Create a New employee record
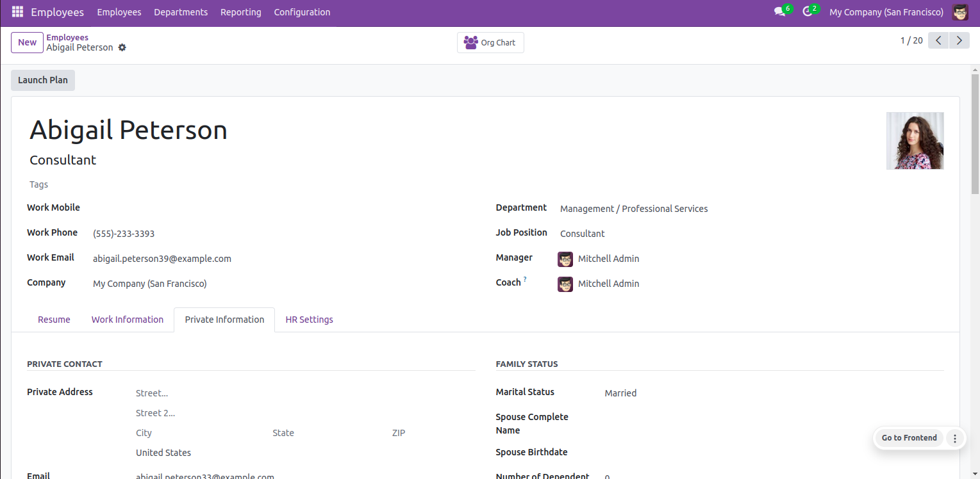Image resolution: width=980 pixels, height=479 pixels. pyautogui.click(x=27, y=42)
